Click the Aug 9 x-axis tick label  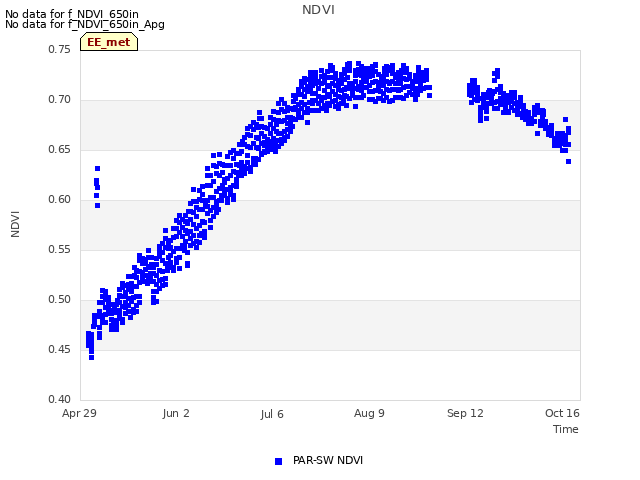tap(369, 413)
